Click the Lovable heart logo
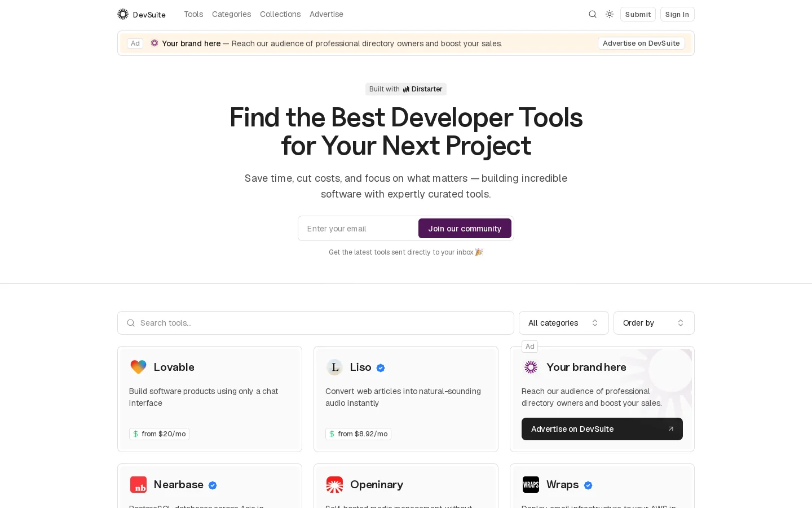This screenshot has height=508, width=812. point(138,367)
